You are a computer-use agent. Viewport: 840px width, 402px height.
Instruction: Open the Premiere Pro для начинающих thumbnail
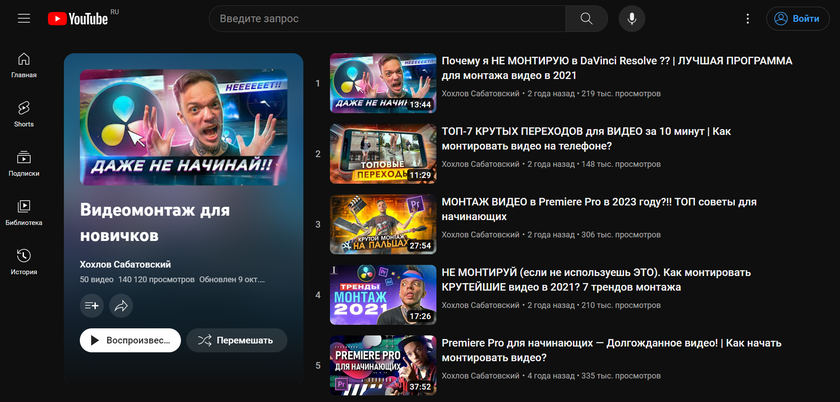click(x=383, y=366)
